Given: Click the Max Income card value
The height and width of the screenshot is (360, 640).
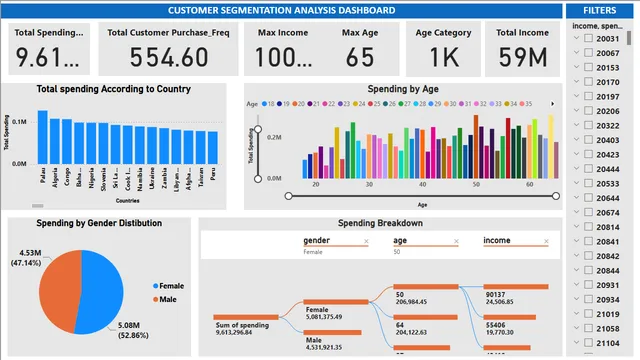Looking at the screenshot, I should [283, 58].
